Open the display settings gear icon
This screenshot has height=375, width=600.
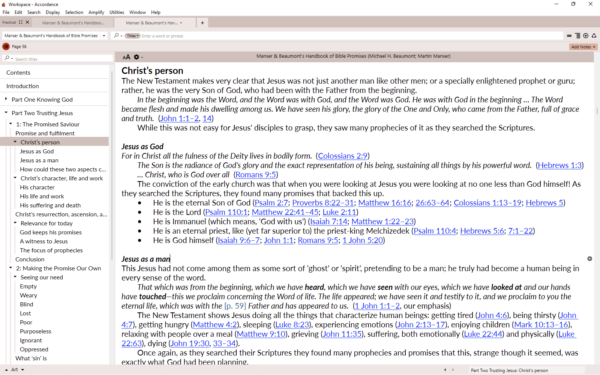tap(136, 57)
